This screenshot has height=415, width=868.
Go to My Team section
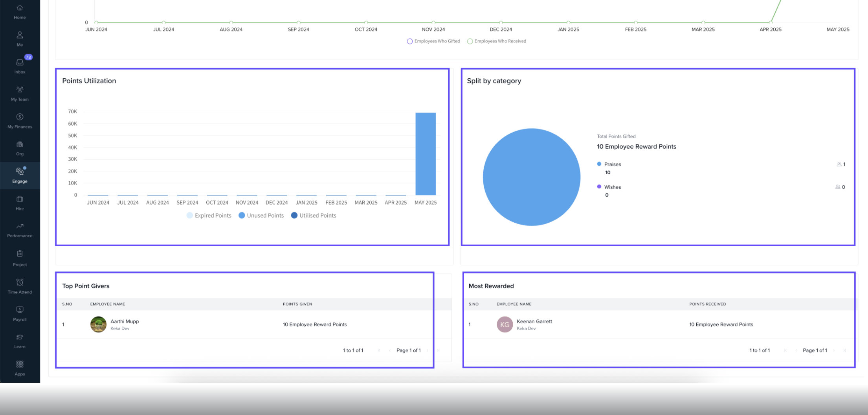[x=20, y=93]
